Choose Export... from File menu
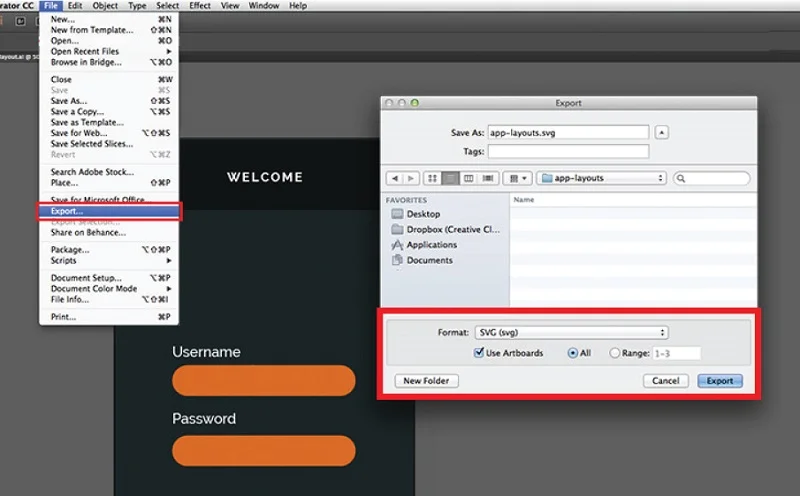 [x=109, y=211]
